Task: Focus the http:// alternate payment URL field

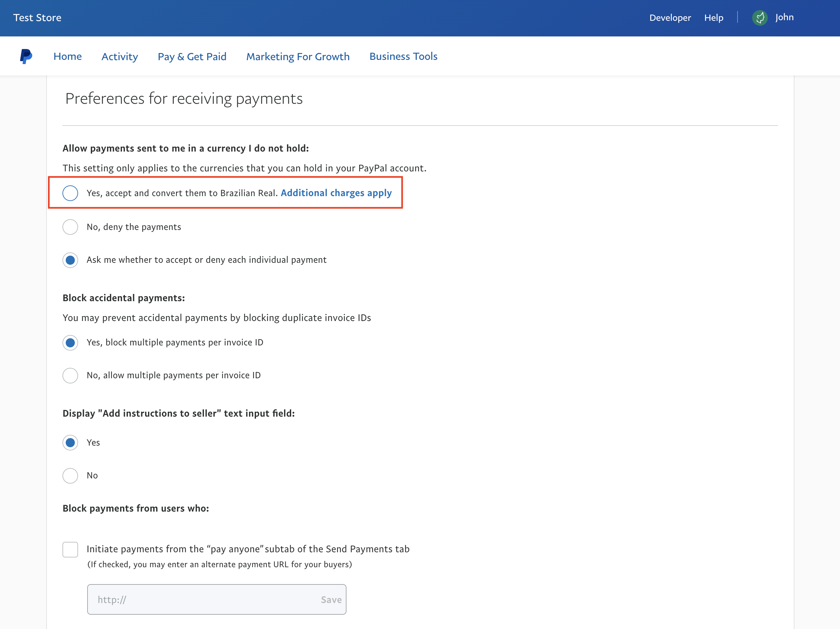Action: (216, 599)
